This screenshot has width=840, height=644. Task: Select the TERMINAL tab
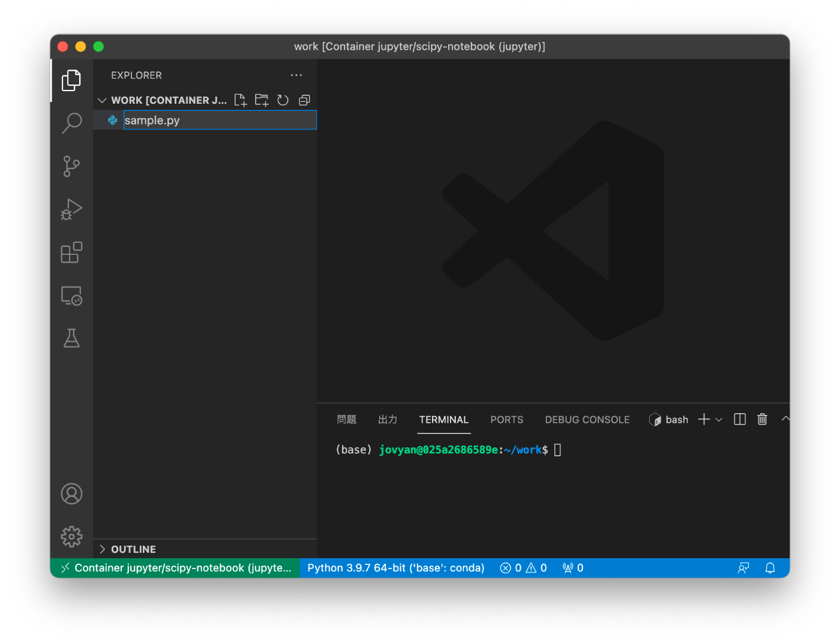click(x=444, y=420)
